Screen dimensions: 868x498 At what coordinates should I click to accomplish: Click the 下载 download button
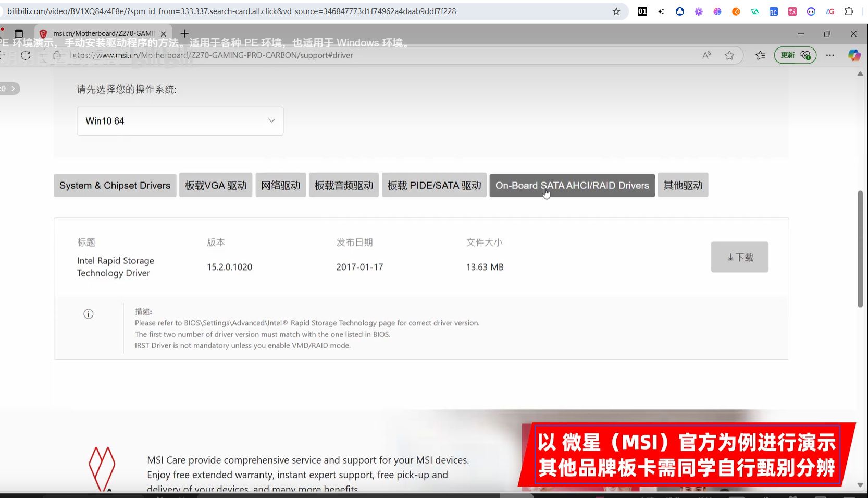click(740, 257)
